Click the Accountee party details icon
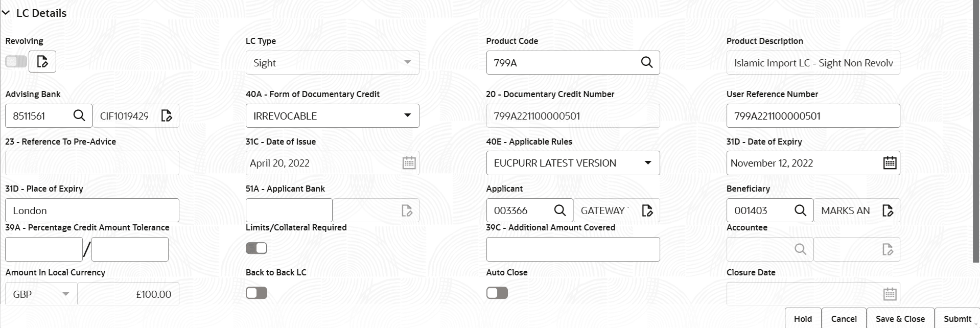Viewport: 980px width, 328px height. click(x=888, y=249)
